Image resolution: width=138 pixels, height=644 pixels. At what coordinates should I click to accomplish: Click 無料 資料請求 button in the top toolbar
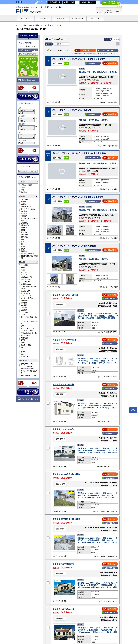85,50
